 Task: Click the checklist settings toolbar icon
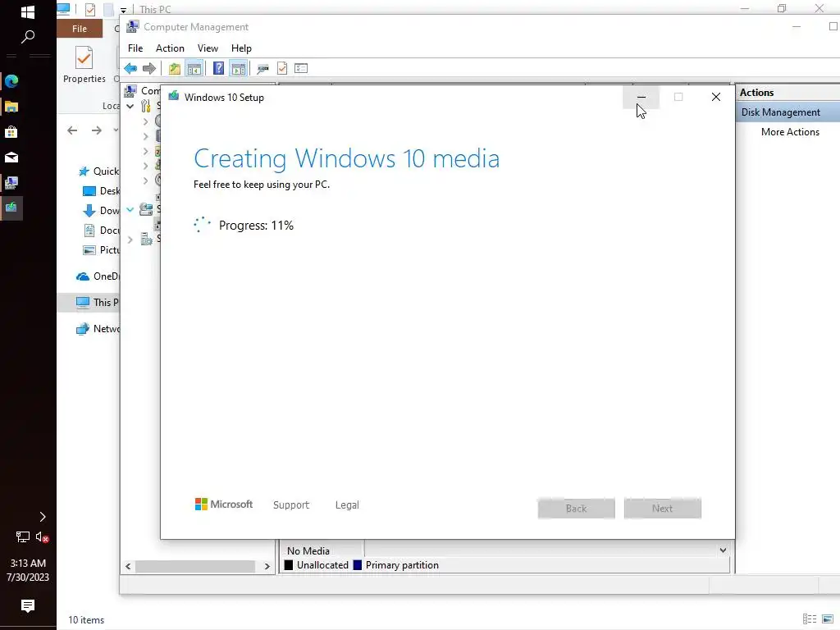301,68
